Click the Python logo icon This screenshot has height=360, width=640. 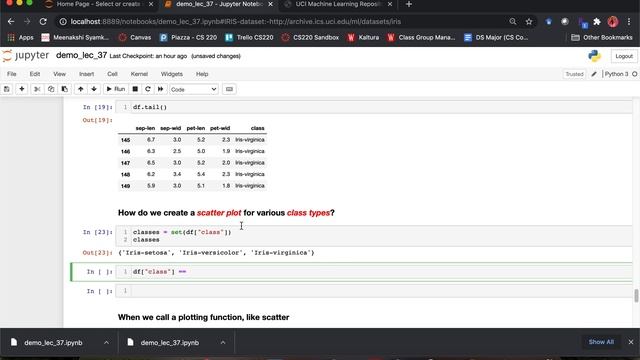coord(595,56)
